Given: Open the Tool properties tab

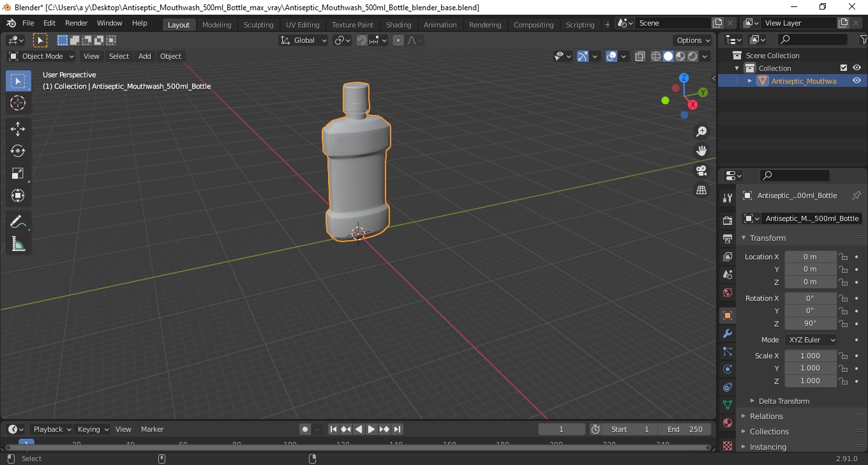Looking at the screenshot, I should point(727,197).
